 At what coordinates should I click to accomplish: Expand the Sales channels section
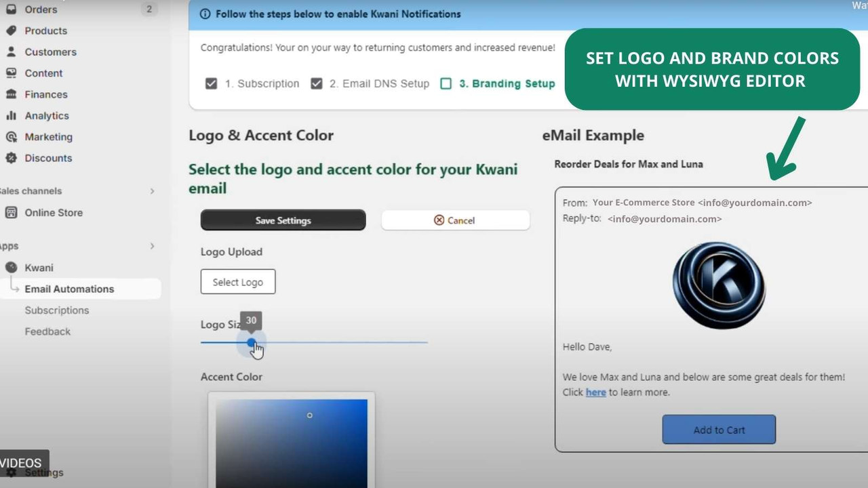pyautogui.click(x=152, y=190)
